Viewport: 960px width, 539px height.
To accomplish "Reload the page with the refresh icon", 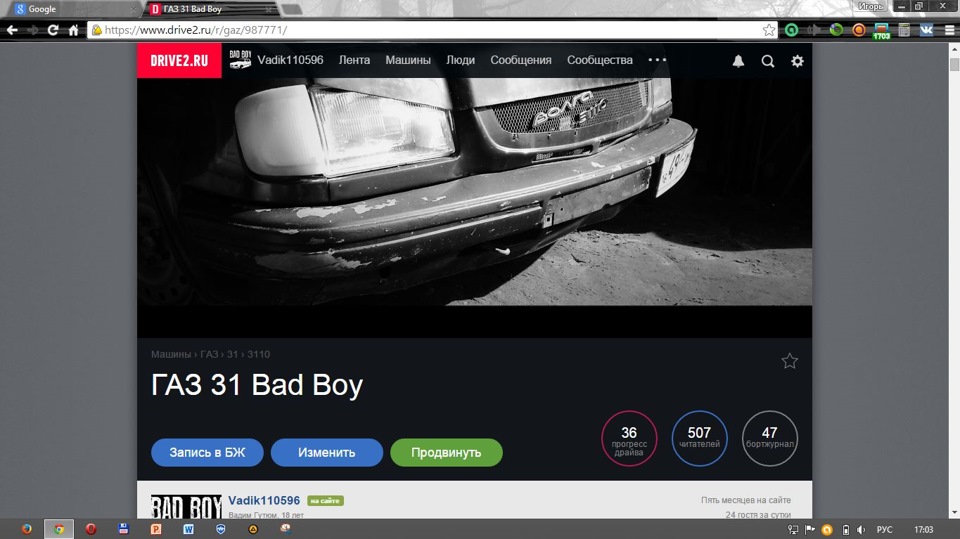I will coord(53,30).
